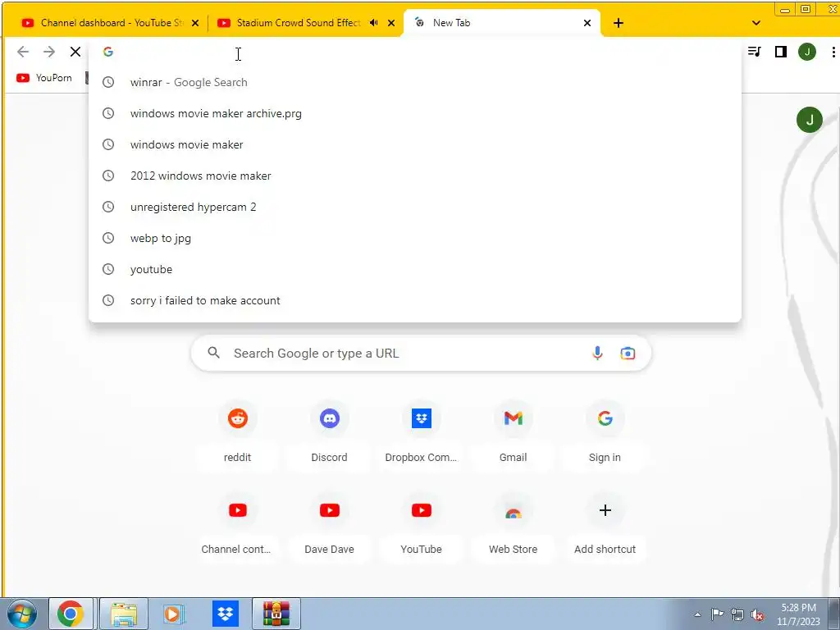Close the Channel dashboard tab
This screenshot has width=840, height=630.
point(195,23)
